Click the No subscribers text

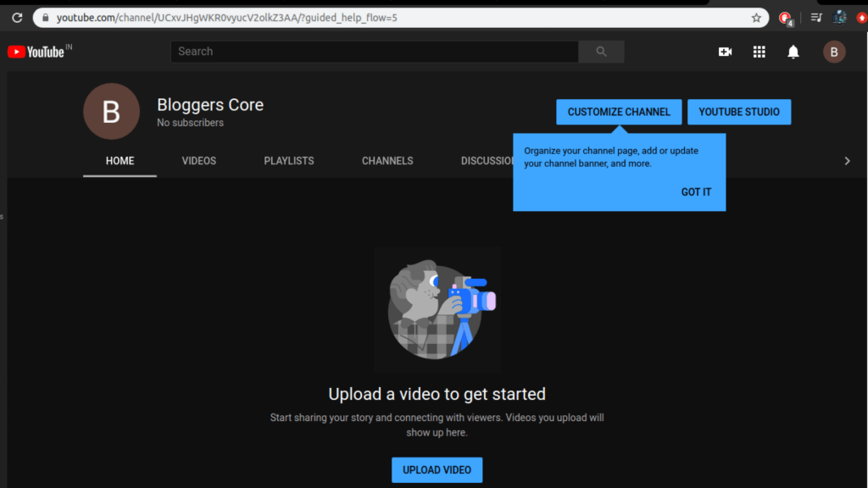[190, 123]
